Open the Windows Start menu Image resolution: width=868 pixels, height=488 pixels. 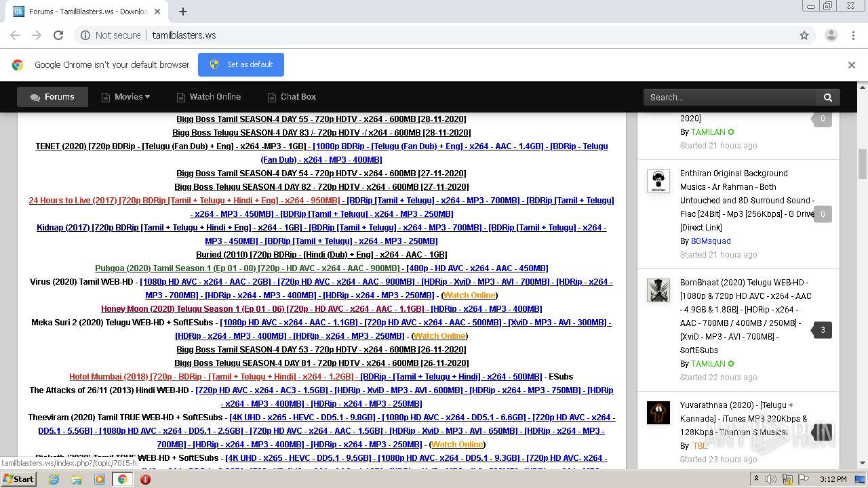coord(18,479)
